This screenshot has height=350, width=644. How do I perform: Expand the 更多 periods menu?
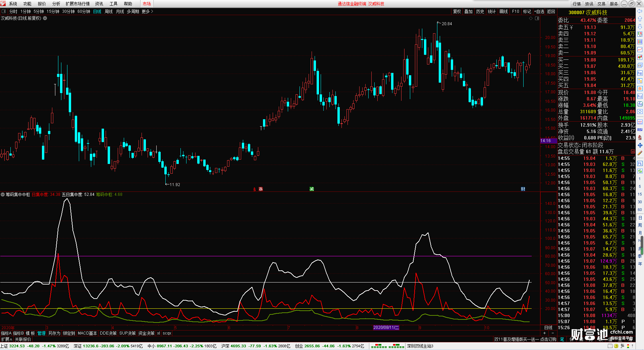coord(147,11)
